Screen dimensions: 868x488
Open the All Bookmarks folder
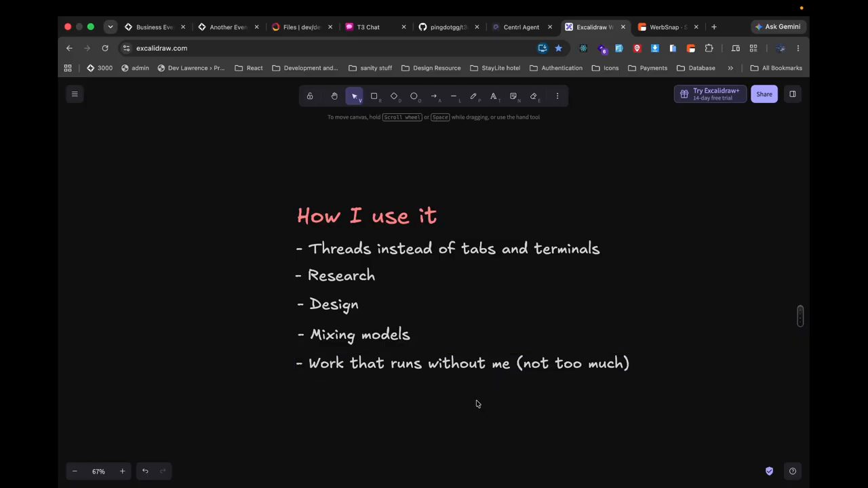(x=776, y=68)
